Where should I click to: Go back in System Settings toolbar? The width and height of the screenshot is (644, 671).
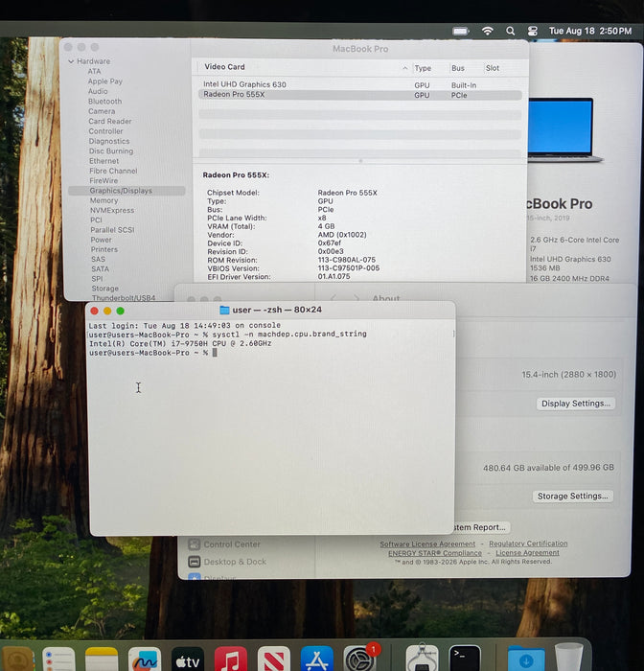pos(333,298)
